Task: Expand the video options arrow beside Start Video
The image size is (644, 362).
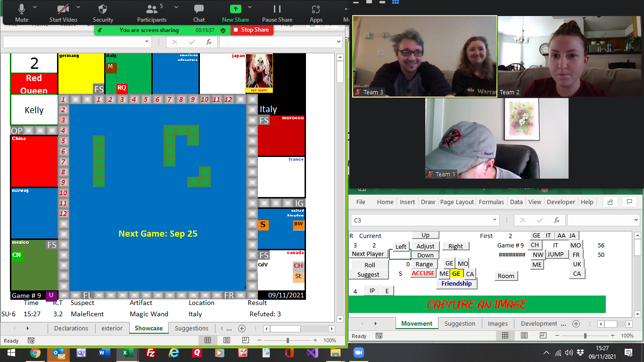Action: pyautogui.click(x=78, y=8)
